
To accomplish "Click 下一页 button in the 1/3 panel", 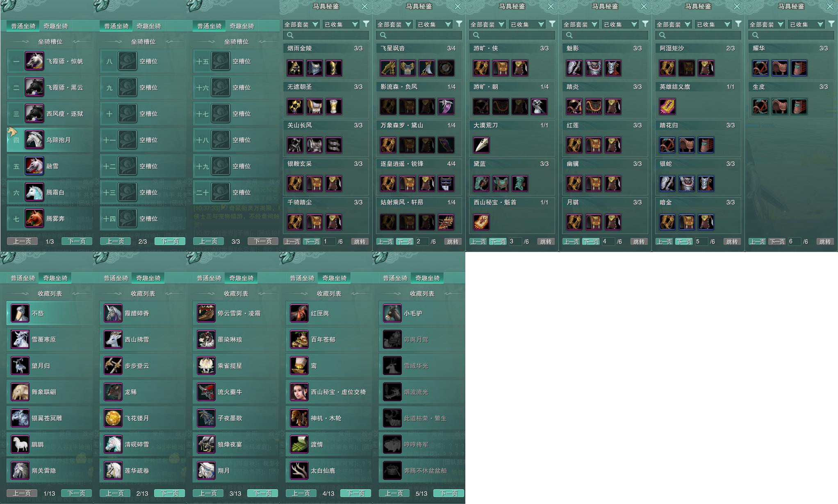I will pyautogui.click(x=77, y=241).
